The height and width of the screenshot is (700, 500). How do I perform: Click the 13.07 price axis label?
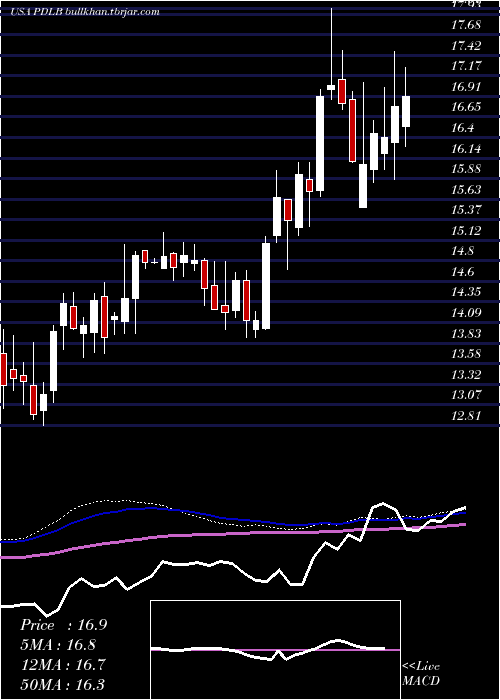pos(466,395)
